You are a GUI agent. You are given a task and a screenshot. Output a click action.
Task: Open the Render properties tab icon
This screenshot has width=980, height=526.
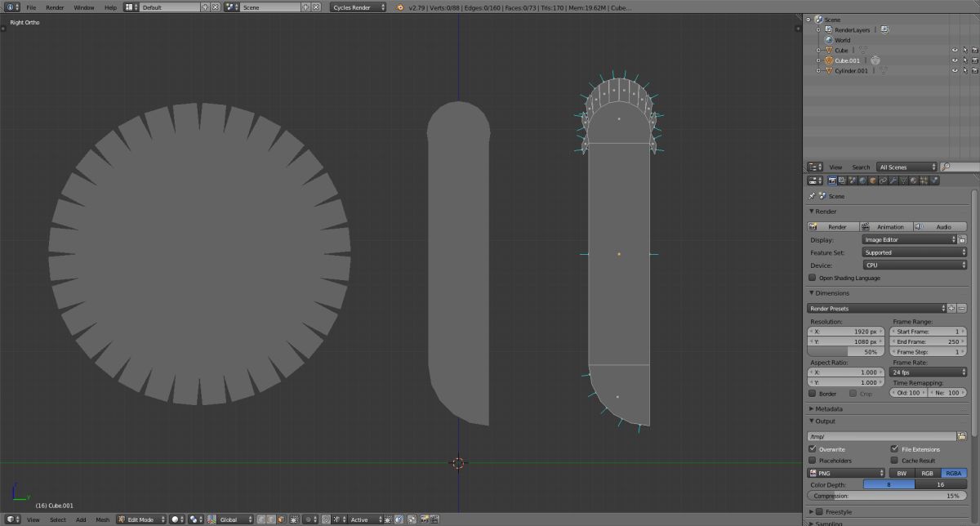832,181
